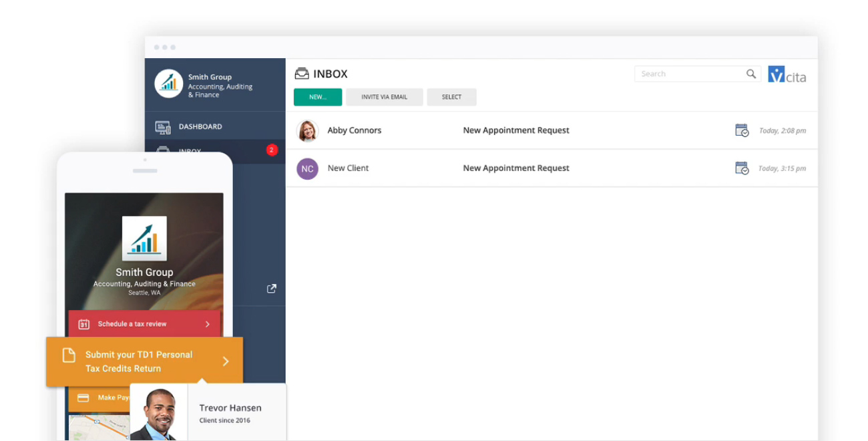Click the vcita logo
This screenshot has height=441, width=868.
(x=787, y=74)
